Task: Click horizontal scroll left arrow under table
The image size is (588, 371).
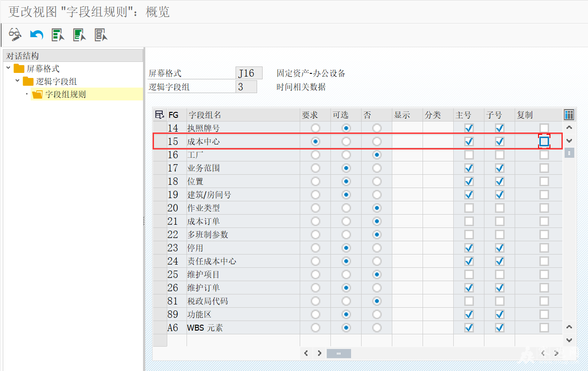Action: [307, 353]
